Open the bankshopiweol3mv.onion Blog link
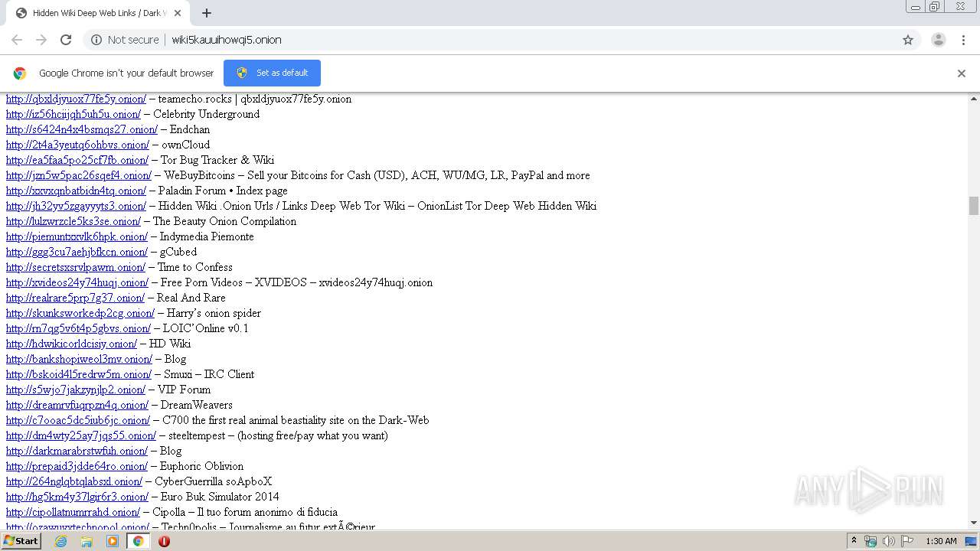 pyautogui.click(x=79, y=359)
